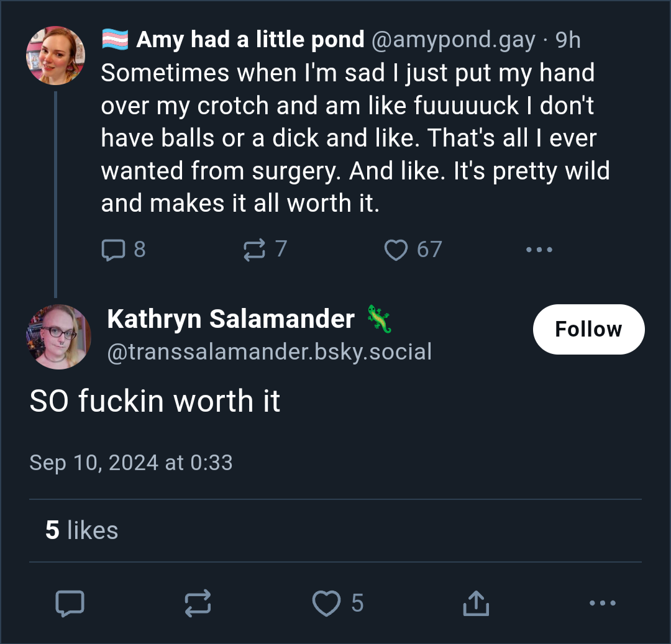Follow Kathryn Salamander

[588, 329]
